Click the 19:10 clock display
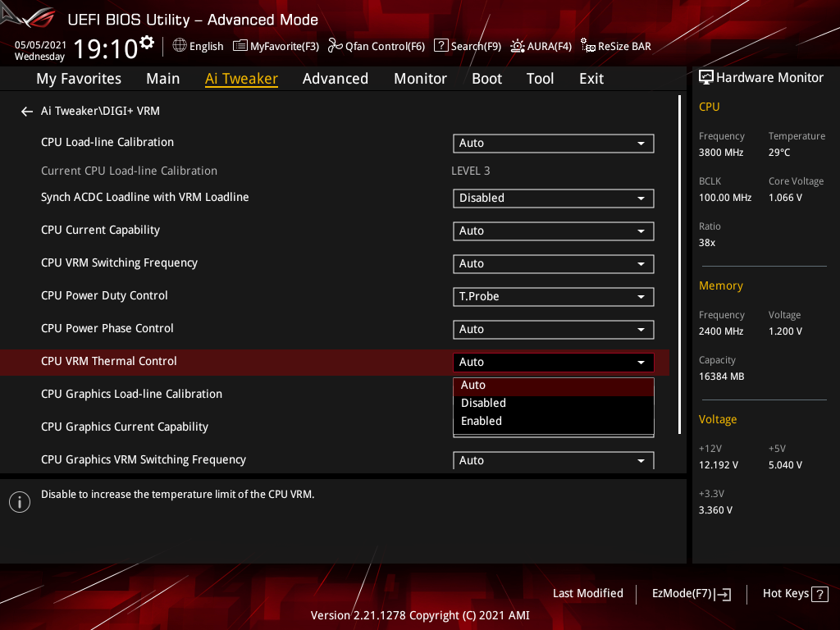Screen dimensions: 840x630 (105, 48)
